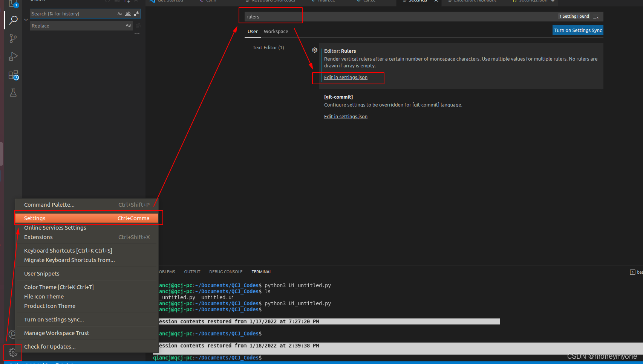This screenshot has height=364, width=643.
Task: Click terminal line restored 1/18/2022 at 2:39:38 PM
Action: click(x=401, y=346)
